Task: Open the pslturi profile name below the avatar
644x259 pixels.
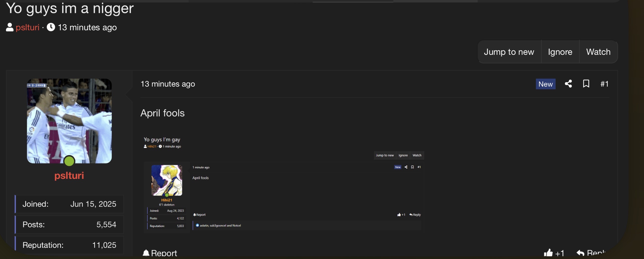Action: click(x=69, y=175)
